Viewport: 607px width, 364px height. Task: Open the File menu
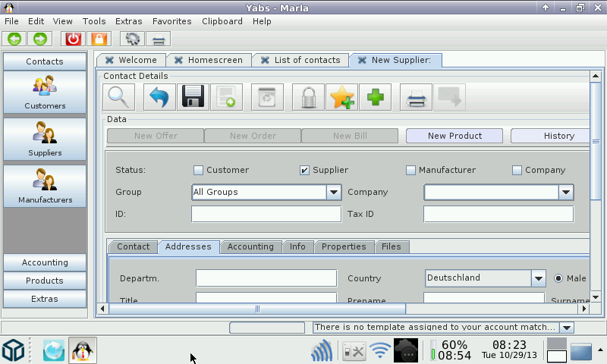click(x=11, y=21)
